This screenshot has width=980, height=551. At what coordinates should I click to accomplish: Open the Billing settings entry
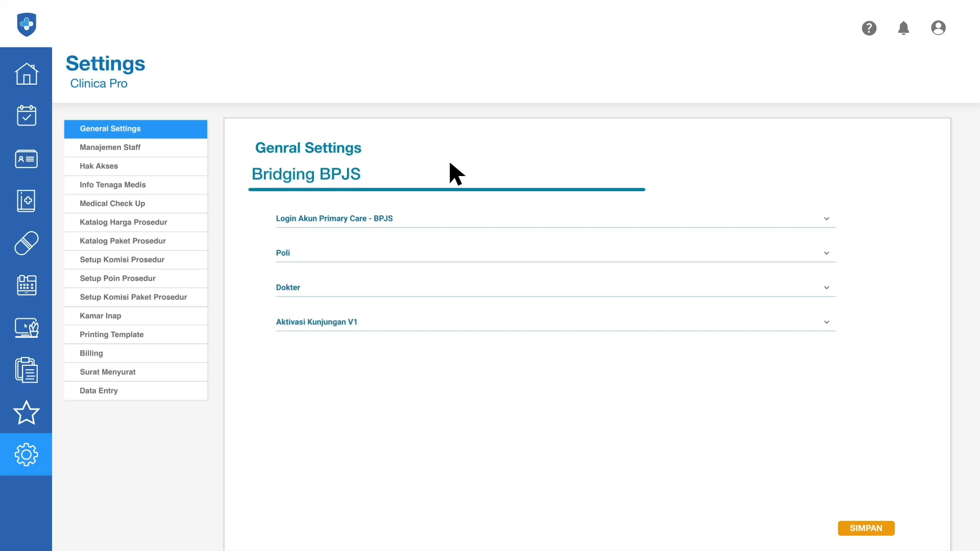pos(91,354)
